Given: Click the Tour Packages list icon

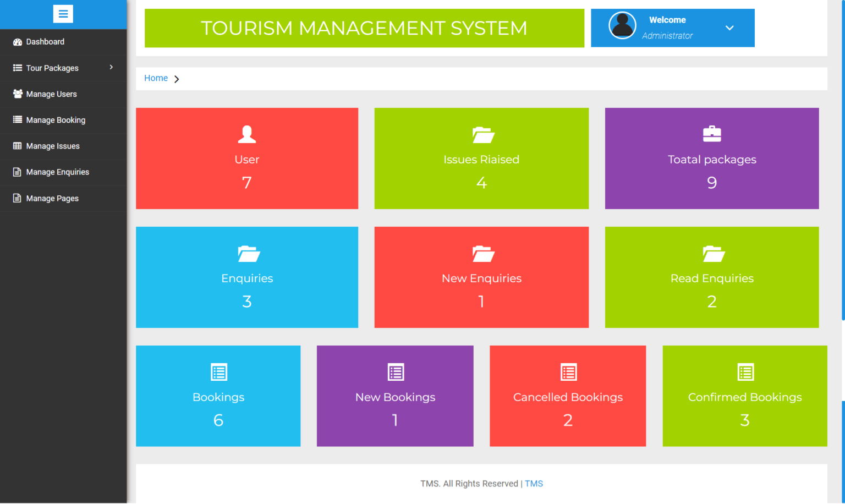Looking at the screenshot, I should pos(18,68).
